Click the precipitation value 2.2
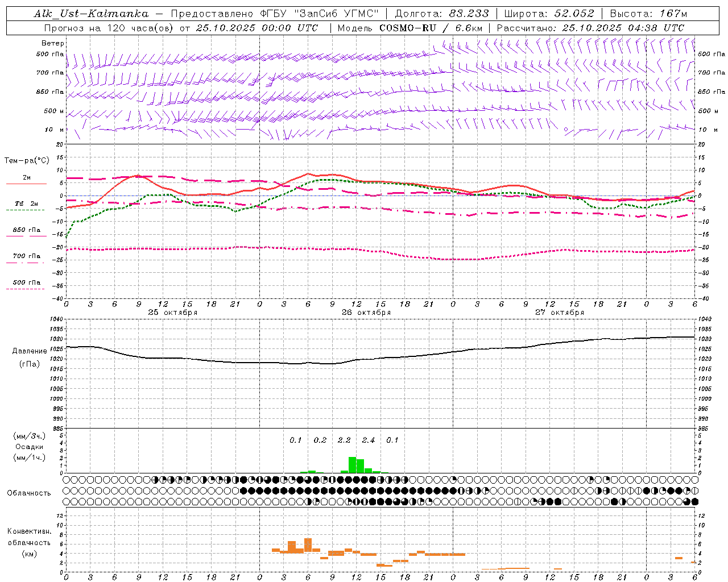Screen dimensions: 728x582 (344, 440)
